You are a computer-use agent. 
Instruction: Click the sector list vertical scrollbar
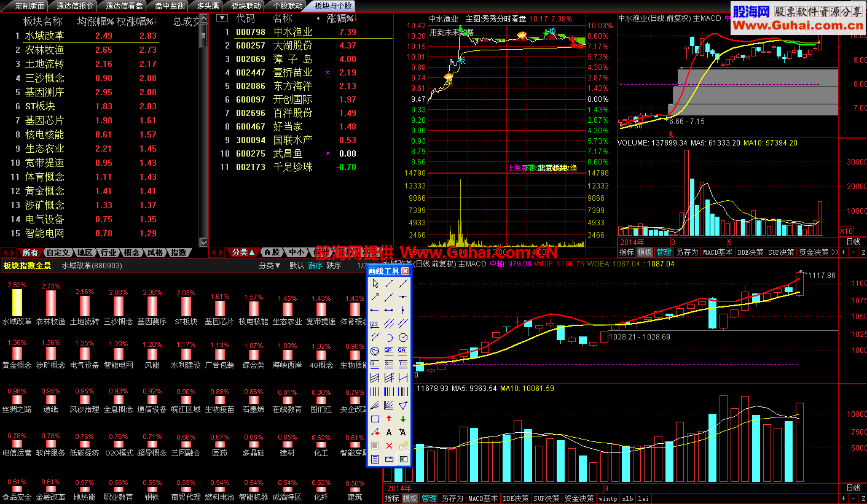[x=203, y=129]
